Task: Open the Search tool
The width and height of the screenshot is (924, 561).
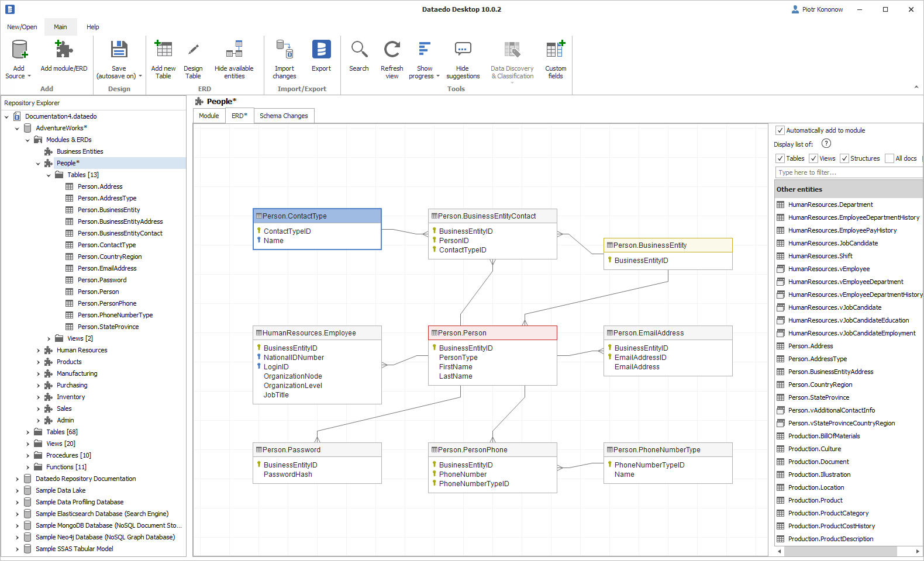Action: click(358, 50)
